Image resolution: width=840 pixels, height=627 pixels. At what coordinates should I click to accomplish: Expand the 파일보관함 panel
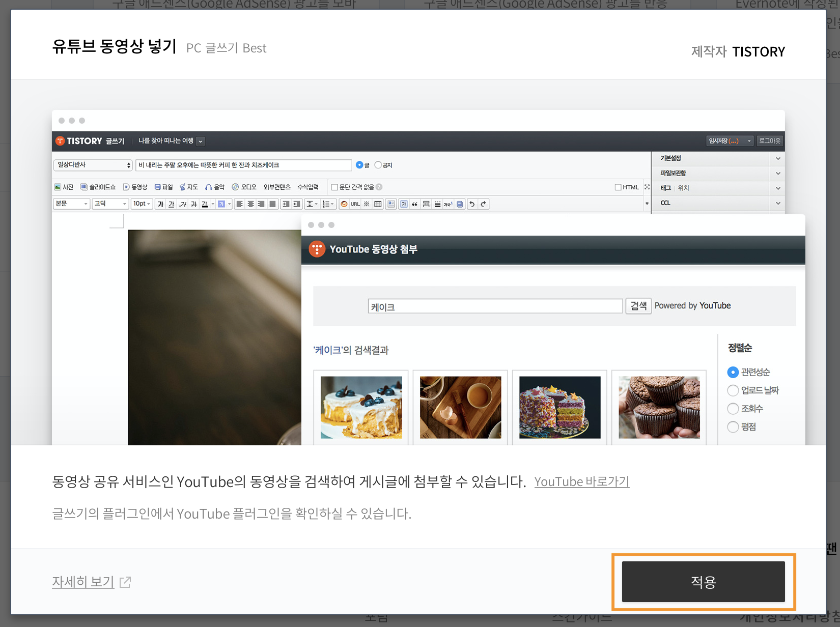[x=718, y=173]
